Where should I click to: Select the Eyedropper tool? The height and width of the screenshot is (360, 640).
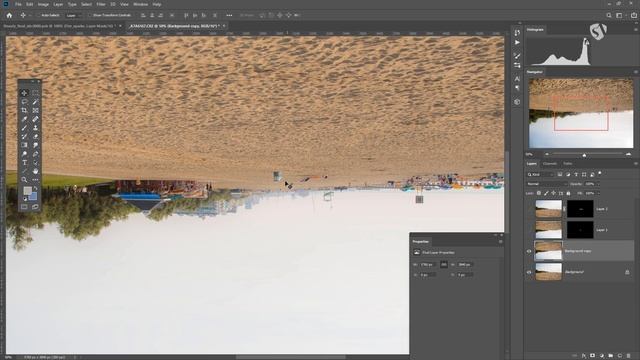pos(24,119)
